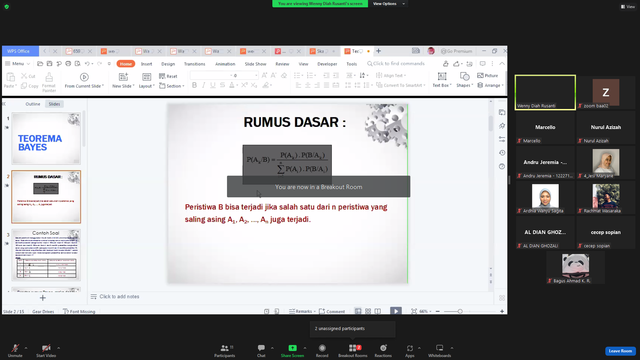The width and height of the screenshot is (640, 360).
Task: Expand audio options arrow next to Unmute
Action: pyautogui.click(x=26, y=348)
